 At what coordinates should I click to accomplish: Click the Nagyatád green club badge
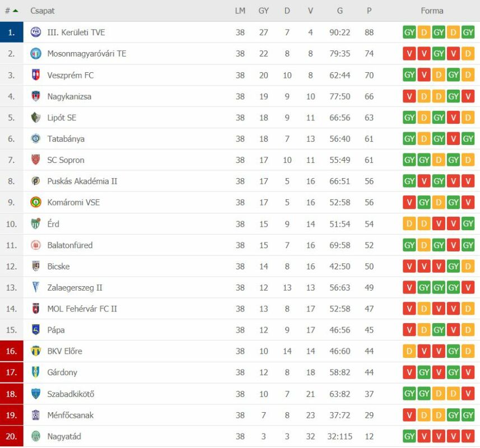(36, 436)
